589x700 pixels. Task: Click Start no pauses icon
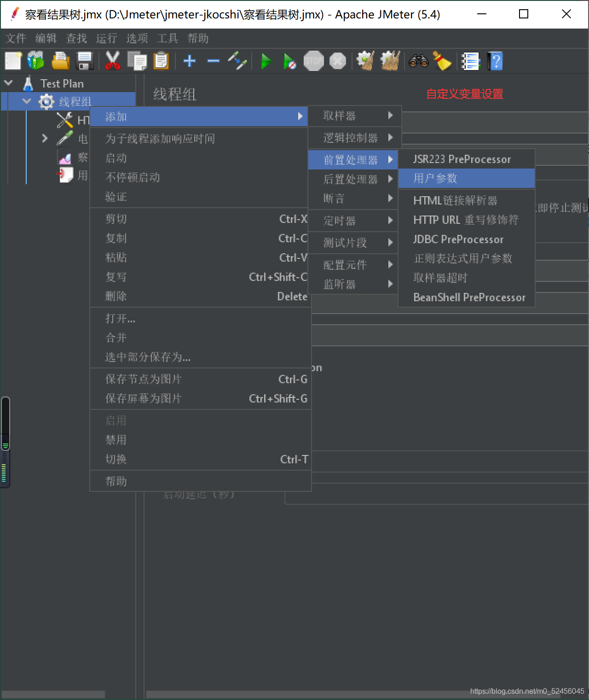pyautogui.click(x=289, y=61)
